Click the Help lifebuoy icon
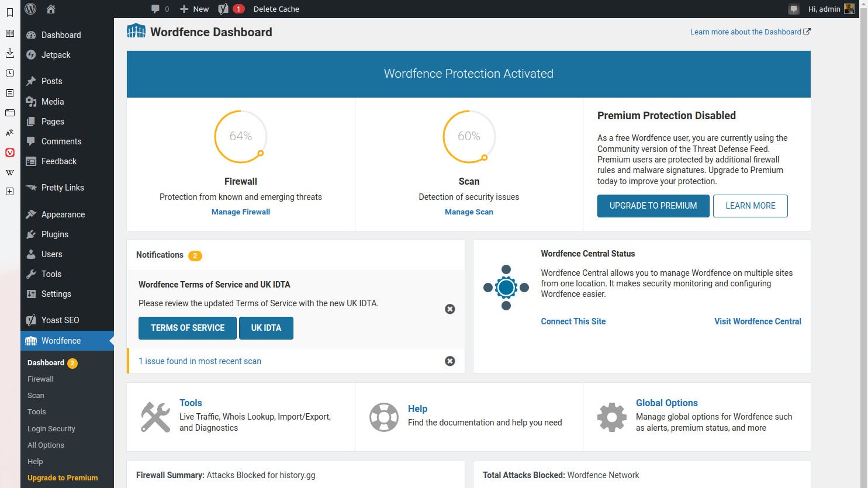 384,417
